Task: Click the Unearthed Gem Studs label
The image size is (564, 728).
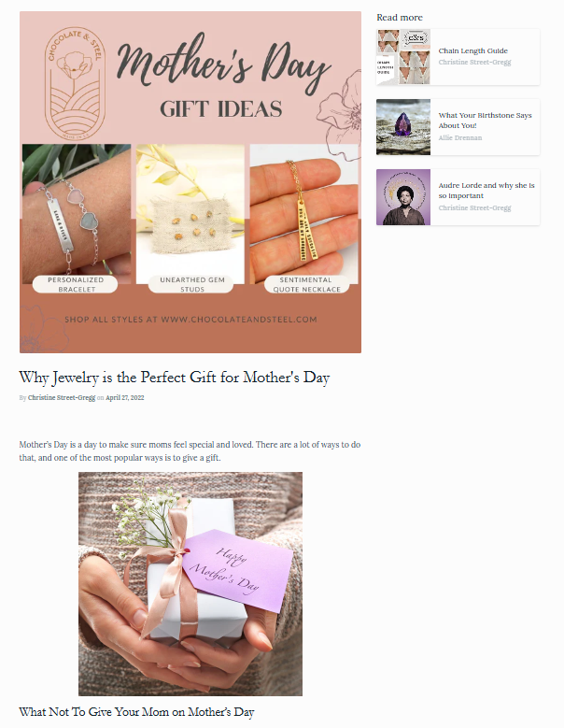Action: click(x=191, y=284)
